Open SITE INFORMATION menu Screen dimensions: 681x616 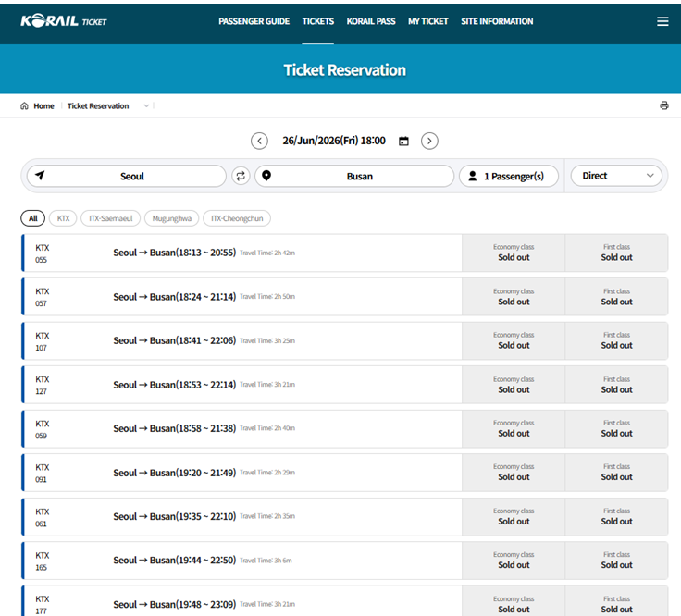click(x=497, y=21)
